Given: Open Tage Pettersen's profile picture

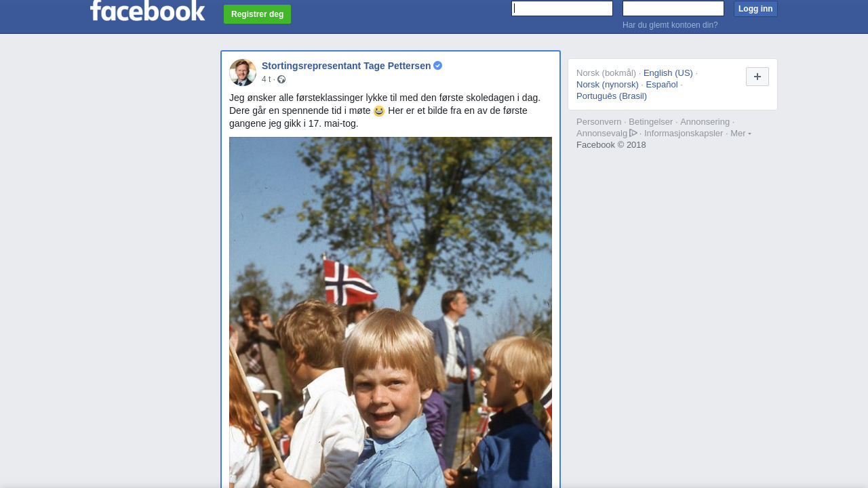Looking at the screenshot, I should pos(243,73).
